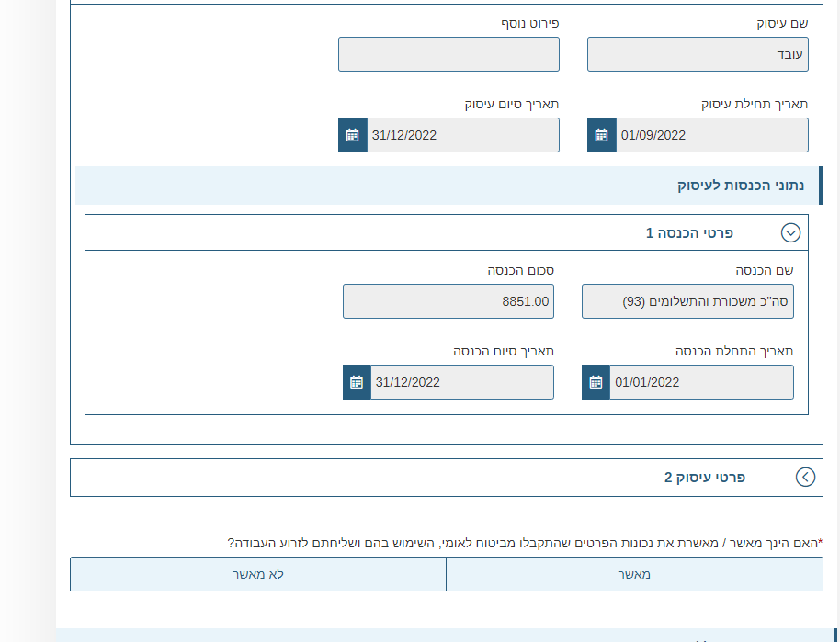Click the פירוט נוסף label
840x642 pixels.
529,23
